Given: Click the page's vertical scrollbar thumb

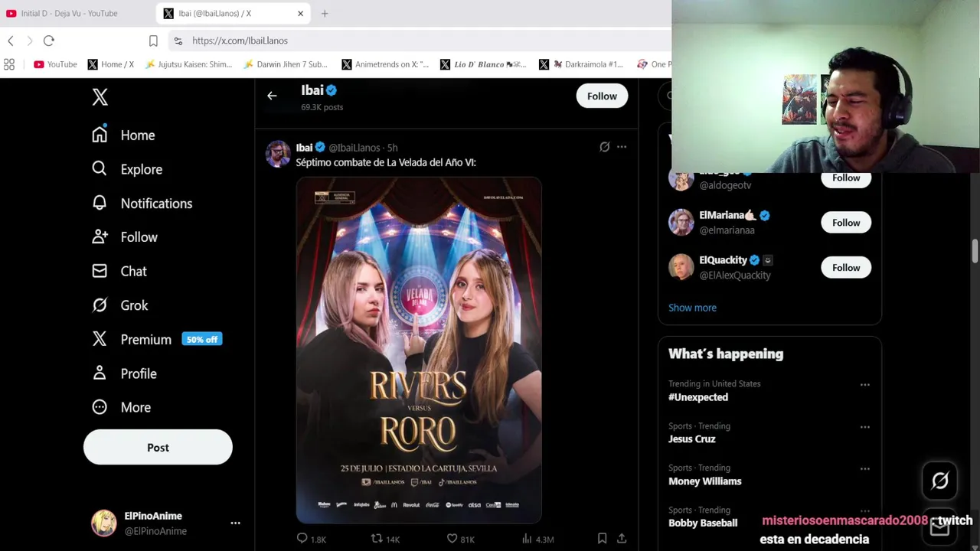Looking at the screenshot, I should pyautogui.click(x=975, y=252).
